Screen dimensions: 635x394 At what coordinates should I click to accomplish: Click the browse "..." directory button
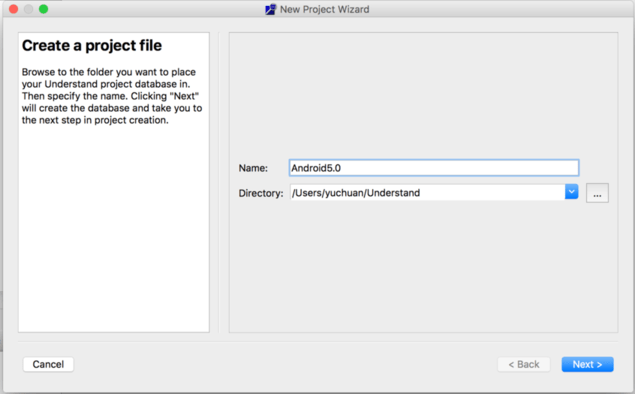(597, 193)
